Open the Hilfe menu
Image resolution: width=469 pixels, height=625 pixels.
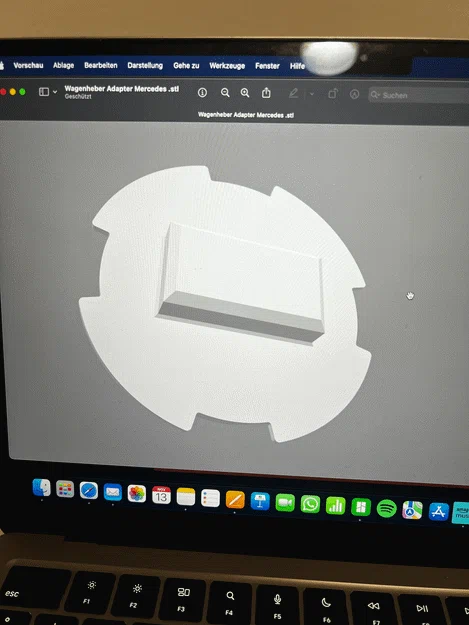297,66
